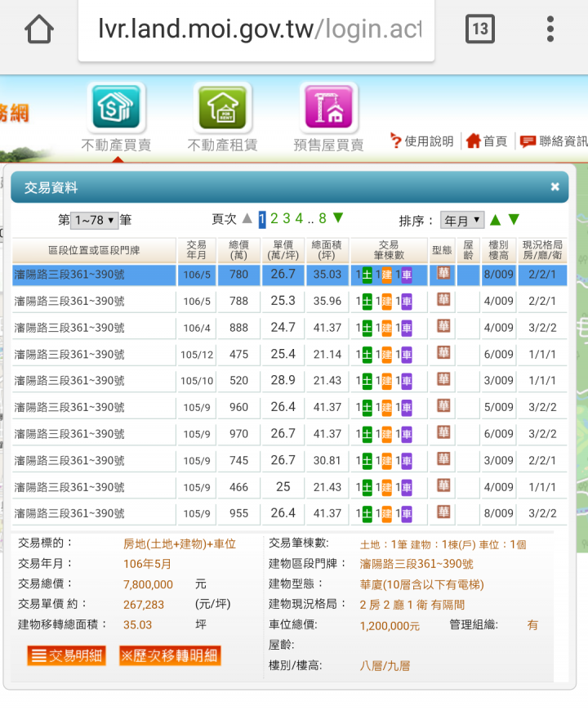Click total price value 7,800,000
This screenshot has height=711, width=588.
point(148,584)
